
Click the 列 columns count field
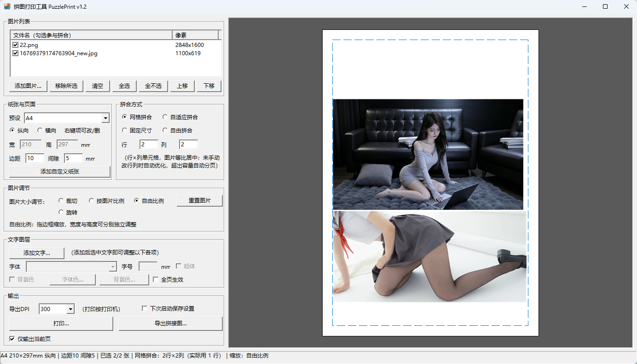coord(188,144)
